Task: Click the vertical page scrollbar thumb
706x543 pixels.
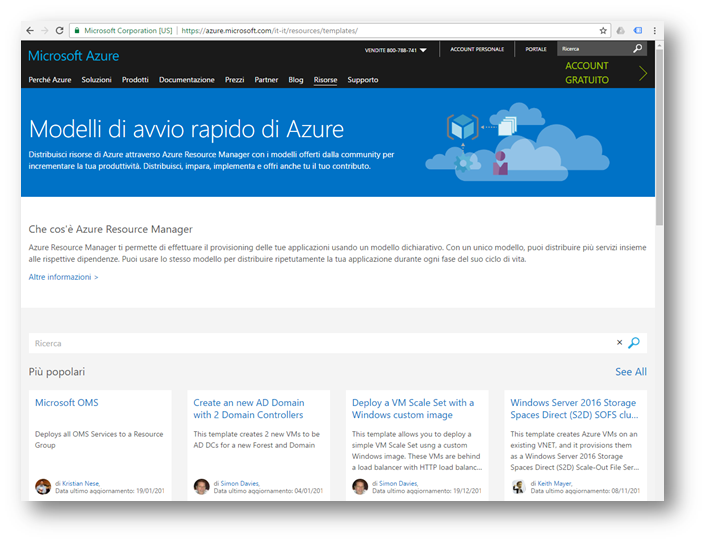Action: (x=659, y=137)
